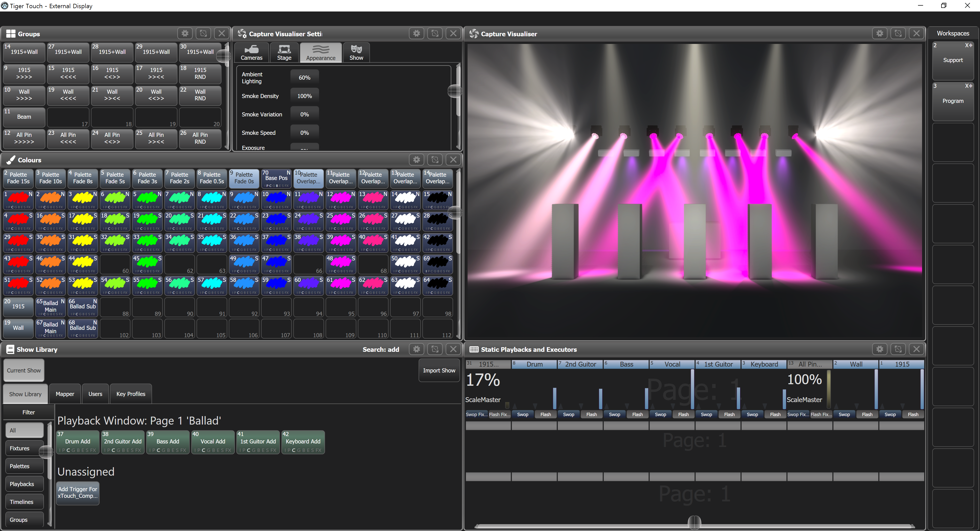This screenshot has width=980, height=531.
Task: Select the Beam group button
Action: (x=24, y=117)
